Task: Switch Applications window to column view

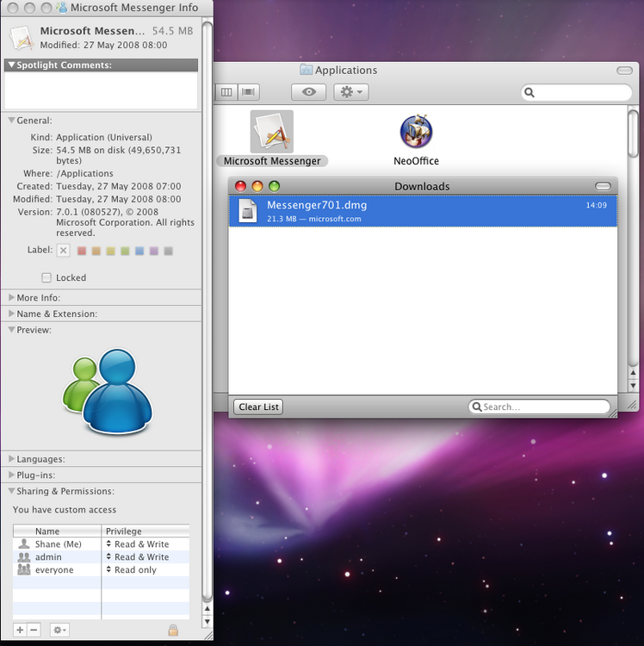Action: [226, 92]
